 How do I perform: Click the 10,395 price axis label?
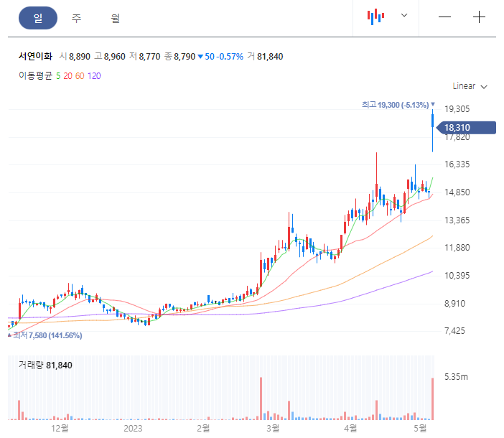[457, 276]
